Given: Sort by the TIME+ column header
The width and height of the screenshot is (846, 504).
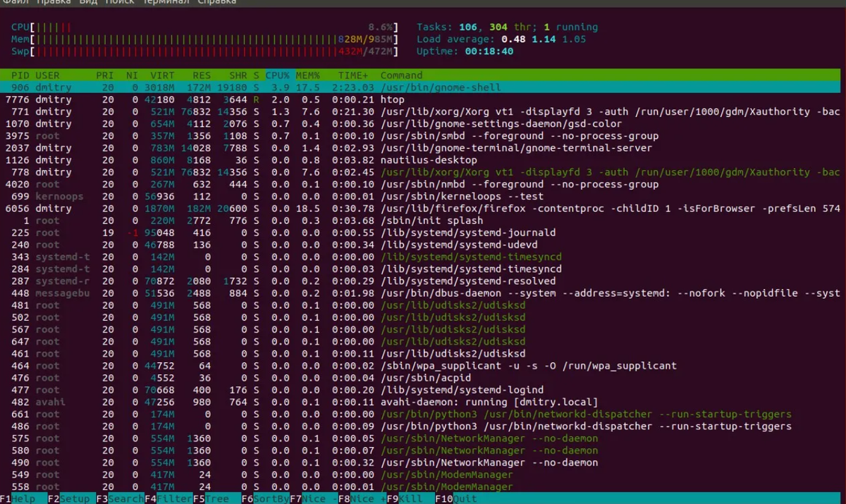Looking at the screenshot, I should click(353, 75).
